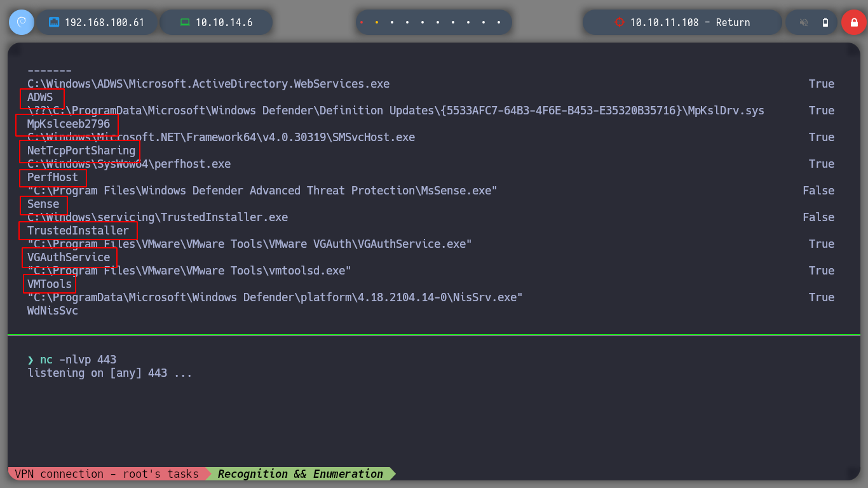Click the nc -nlvp 443 command
Image resolution: width=868 pixels, height=488 pixels.
tap(78, 360)
